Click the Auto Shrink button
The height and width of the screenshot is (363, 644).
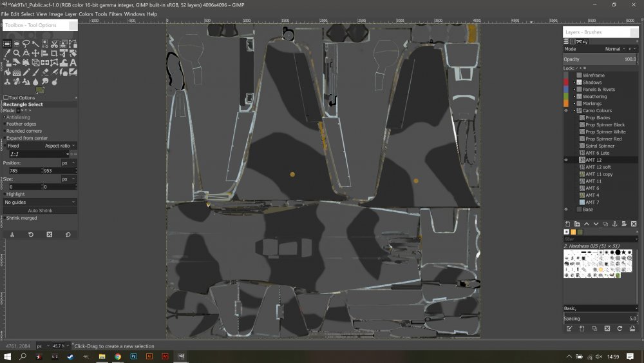coord(39,210)
